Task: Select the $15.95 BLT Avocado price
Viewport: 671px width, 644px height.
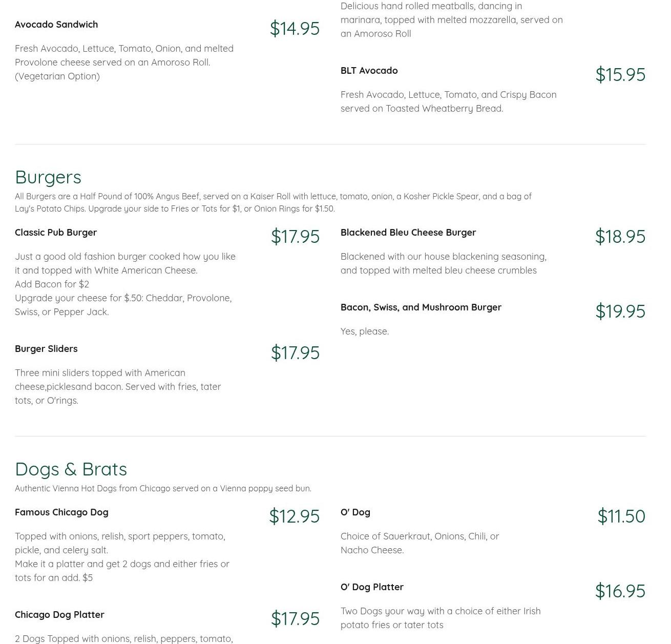Action: (620, 74)
